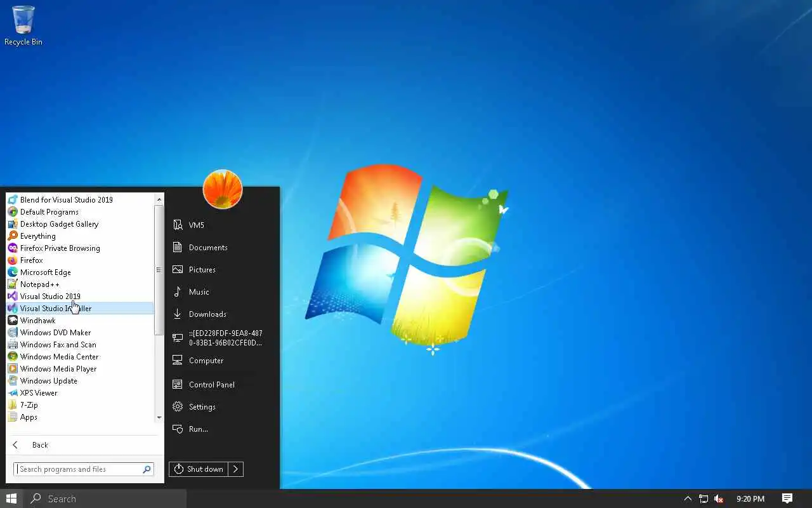Show hidden system tray icons
Screen dimensions: 812x508
688,498
